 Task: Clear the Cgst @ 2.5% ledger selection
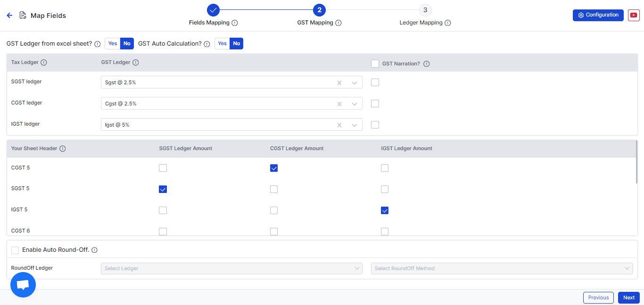click(339, 104)
